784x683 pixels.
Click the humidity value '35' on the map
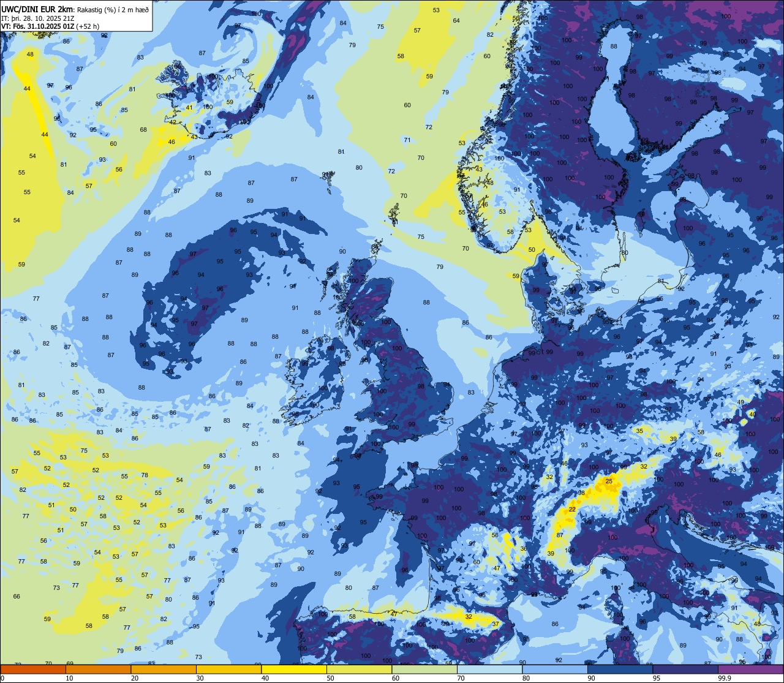click(639, 431)
